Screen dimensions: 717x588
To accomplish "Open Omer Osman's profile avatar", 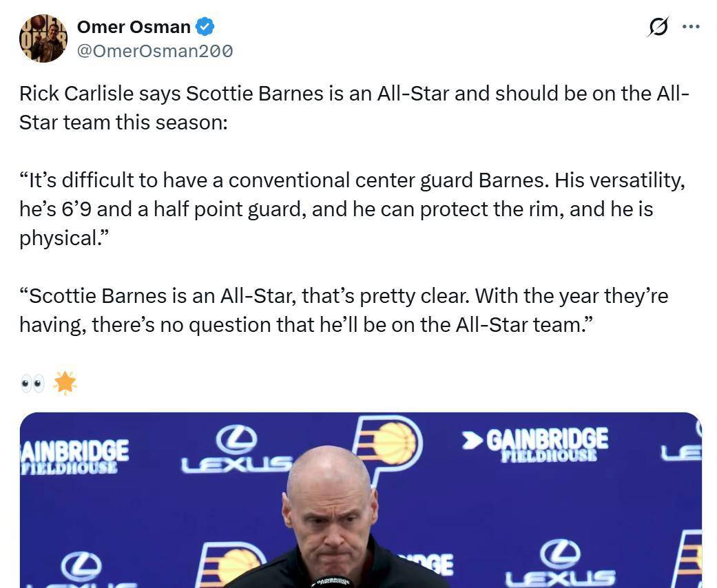I will 43,39.
